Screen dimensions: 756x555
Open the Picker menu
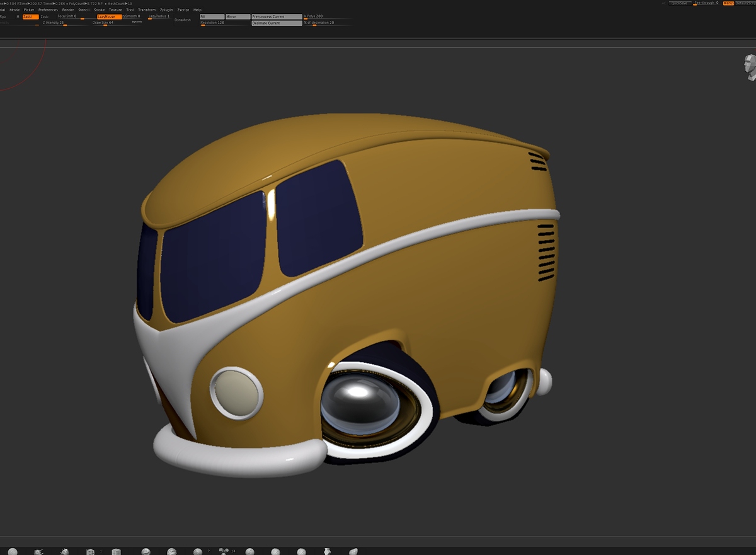click(29, 10)
